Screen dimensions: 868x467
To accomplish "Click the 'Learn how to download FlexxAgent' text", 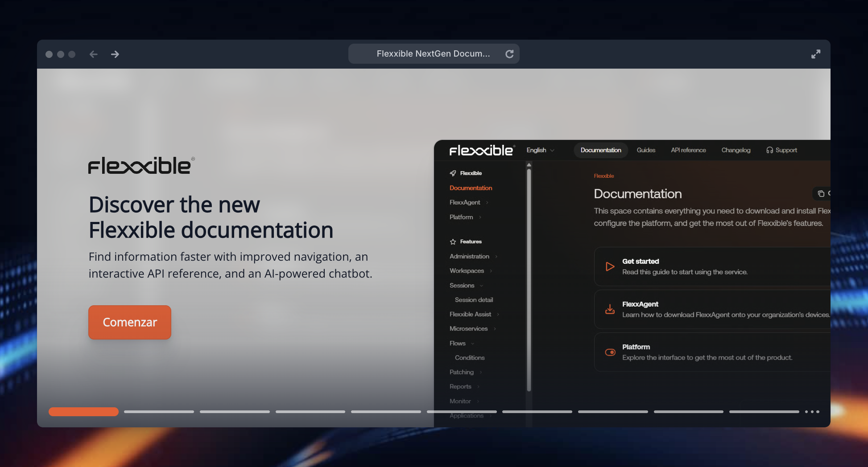I will click(726, 315).
